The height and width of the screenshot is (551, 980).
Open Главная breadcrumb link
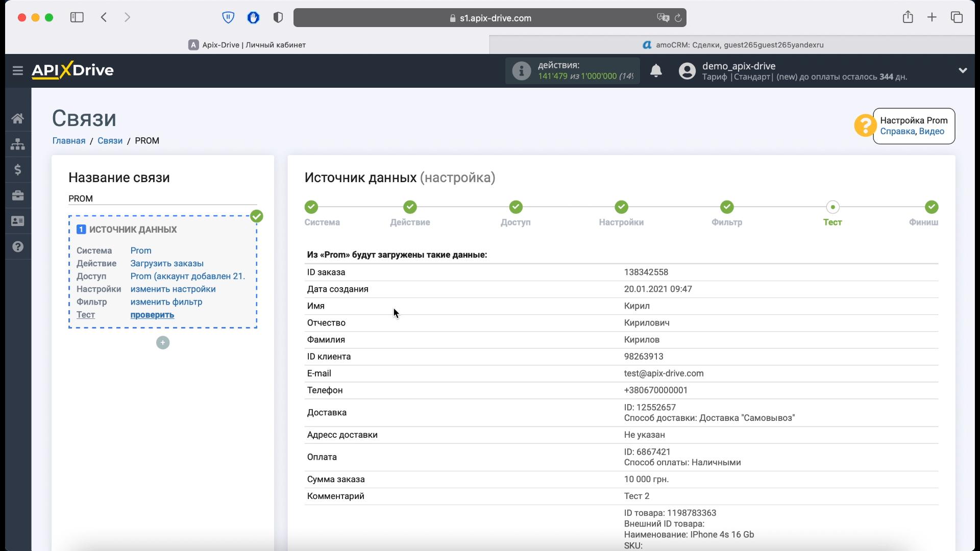click(x=69, y=141)
